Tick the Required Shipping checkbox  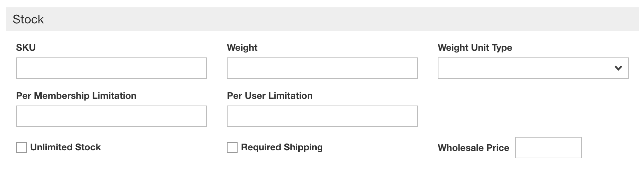tap(232, 148)
